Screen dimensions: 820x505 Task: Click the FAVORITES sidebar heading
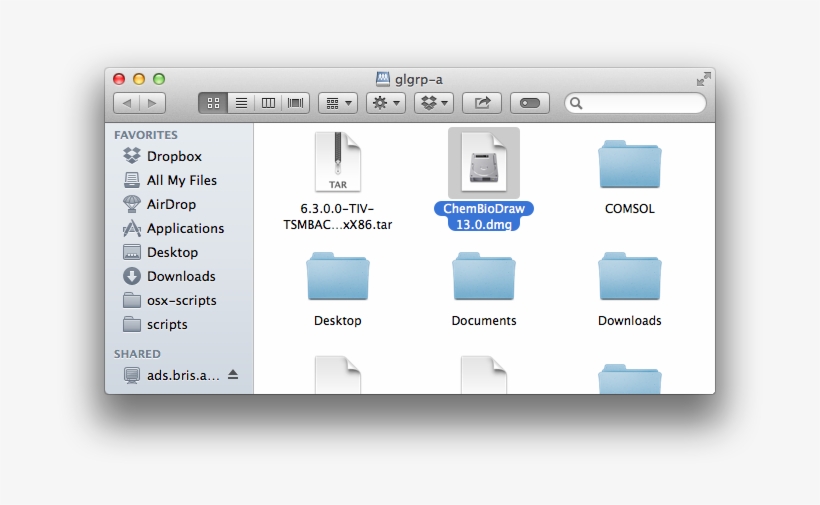[x=146, y=135]
